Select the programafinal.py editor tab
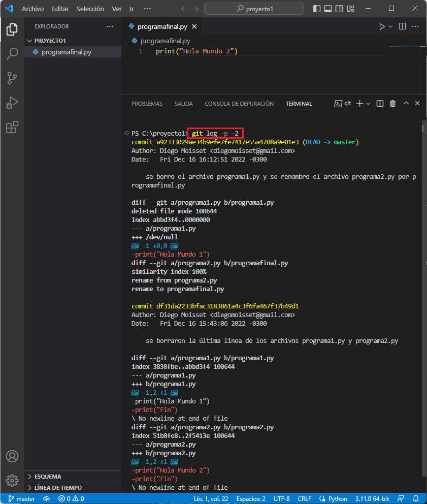 coord(162,27)
